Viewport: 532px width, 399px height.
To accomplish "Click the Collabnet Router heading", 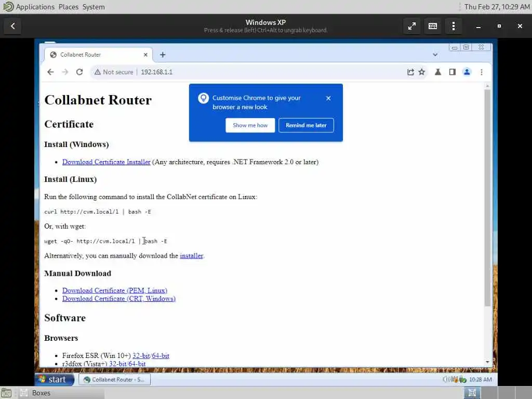I will pyautogui.click(x=98, y=100).
